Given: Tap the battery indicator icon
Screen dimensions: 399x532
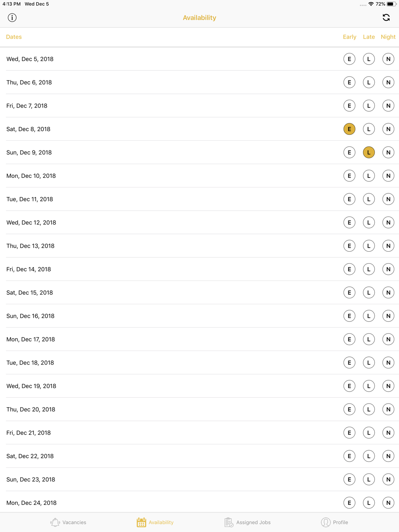Looking at the screenshot, I should [x=391, y=4].
